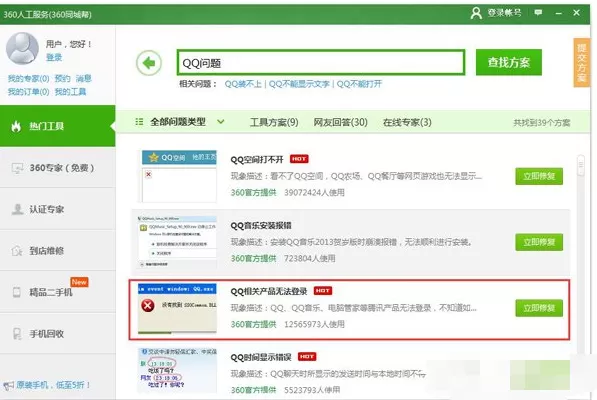Click the megaphone icon at bottom left
This screenshot has width=597, height=400.
point(8,386)
